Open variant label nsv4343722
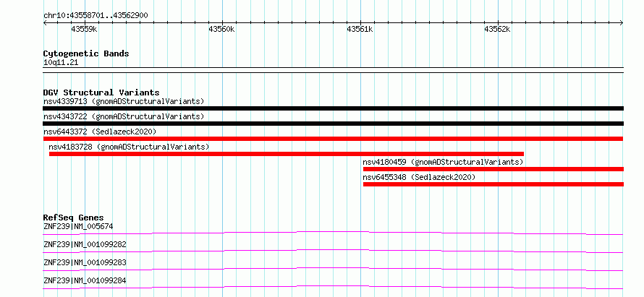 tap(124, 116)
